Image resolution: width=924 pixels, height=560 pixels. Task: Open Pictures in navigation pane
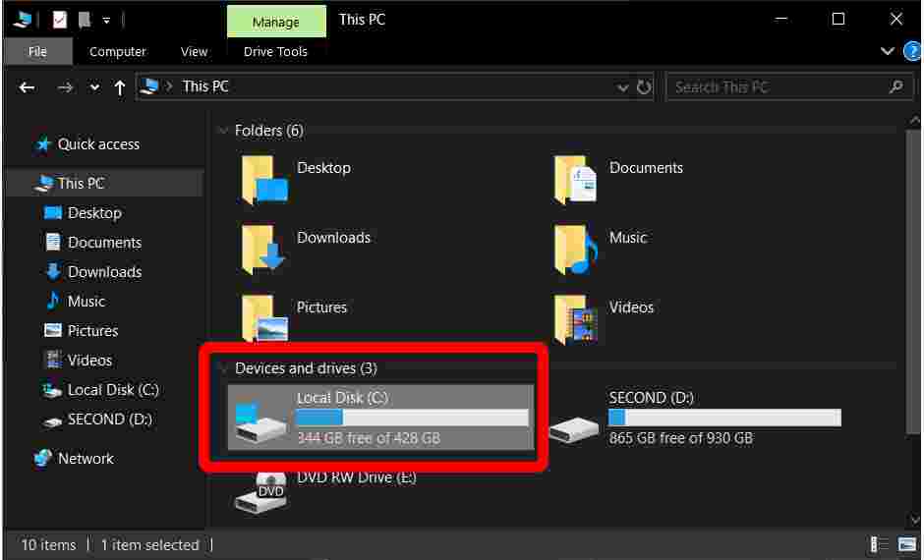[81, 330]
